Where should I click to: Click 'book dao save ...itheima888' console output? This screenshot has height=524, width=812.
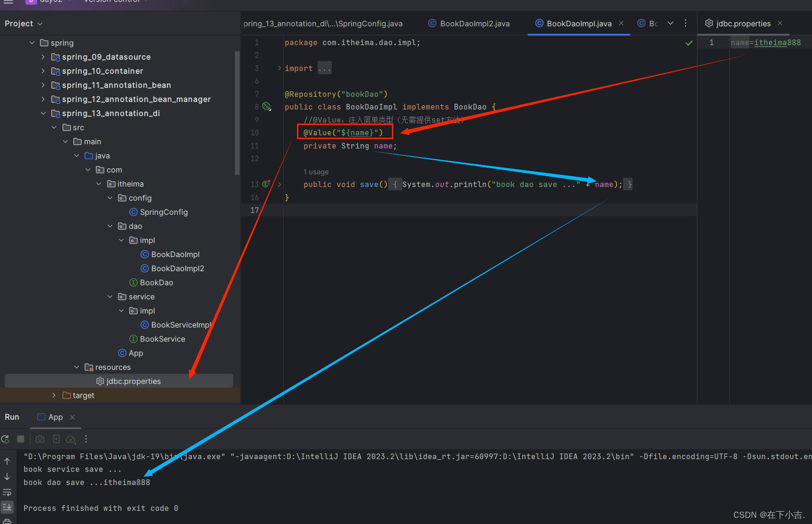87,482
